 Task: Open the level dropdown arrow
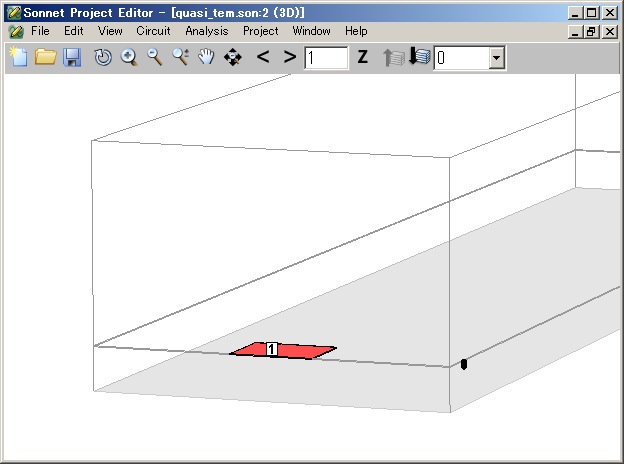coord(496,58)
